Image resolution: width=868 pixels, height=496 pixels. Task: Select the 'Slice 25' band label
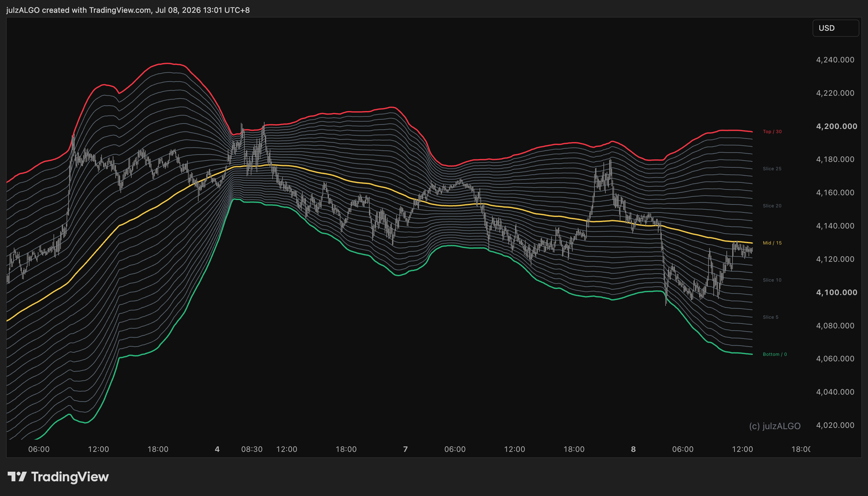pos(772,169)
